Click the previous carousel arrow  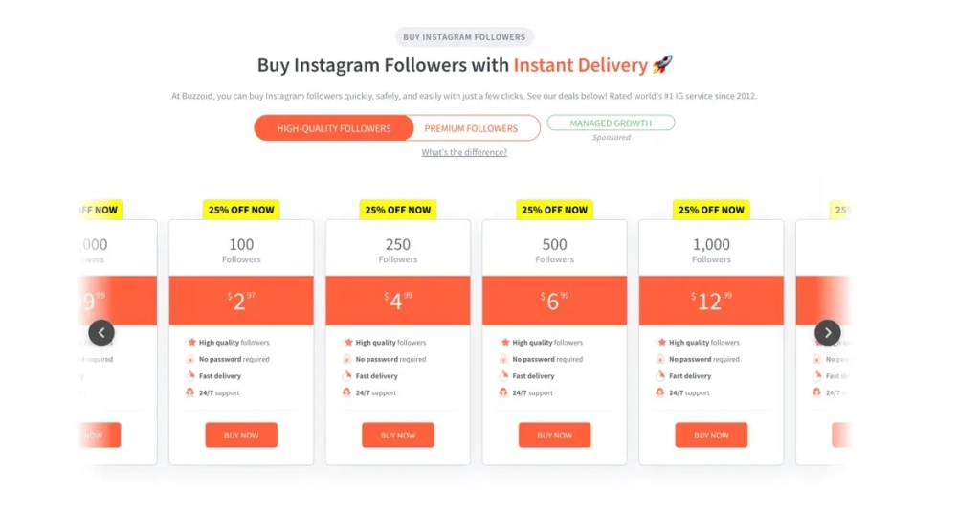tap(101, 332)
